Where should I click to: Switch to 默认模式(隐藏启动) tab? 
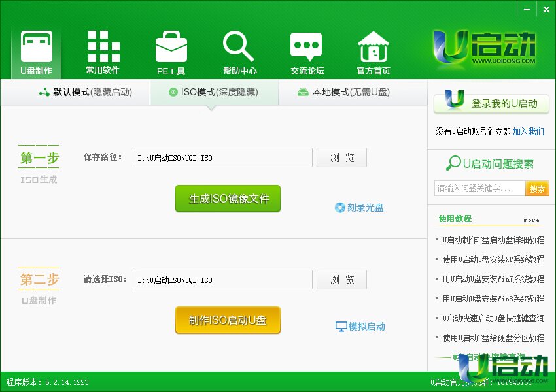pyautogui.click(x=86, y=92)
